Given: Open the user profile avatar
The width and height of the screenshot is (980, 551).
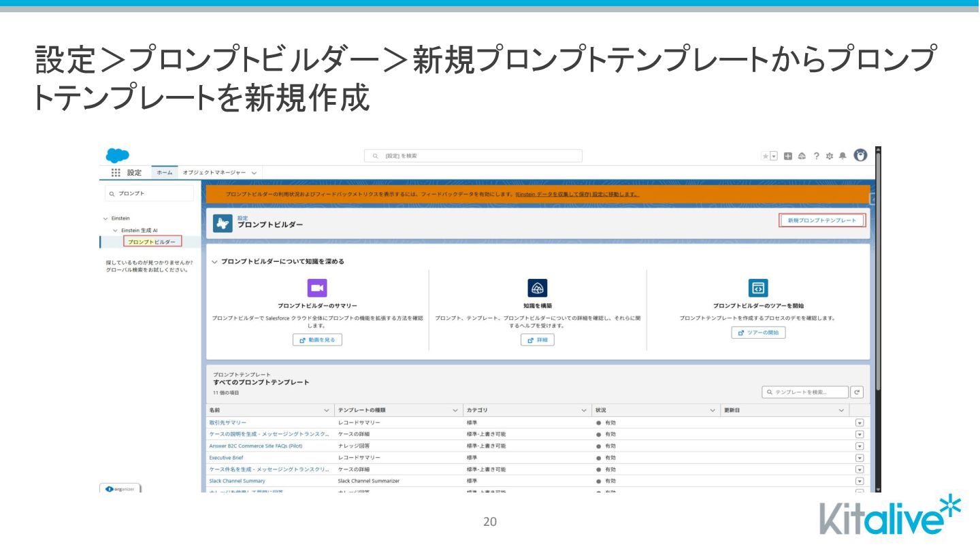Looking at the screenshot, I should click(860, 155).
